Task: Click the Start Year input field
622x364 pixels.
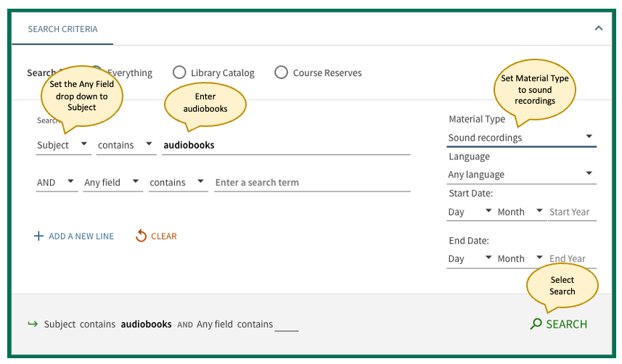Action: pos(571,212)
